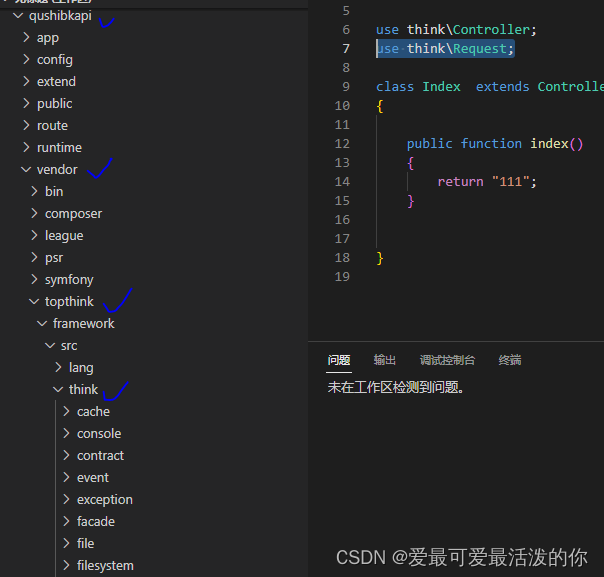This screenshot has height=577, width=604.
Task: Open the 终端 panel tab
Action: [x=510, y=360]
